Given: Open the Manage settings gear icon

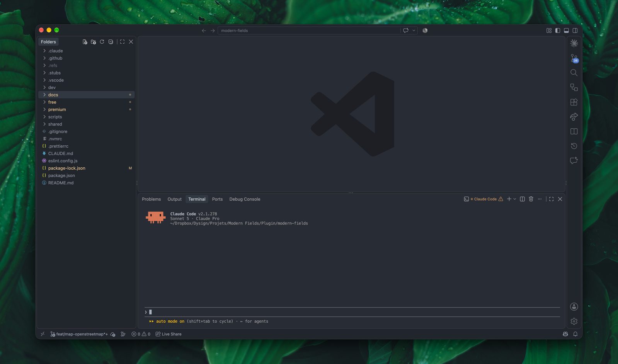Looking at the screenshot, I should tap(574, 321).
